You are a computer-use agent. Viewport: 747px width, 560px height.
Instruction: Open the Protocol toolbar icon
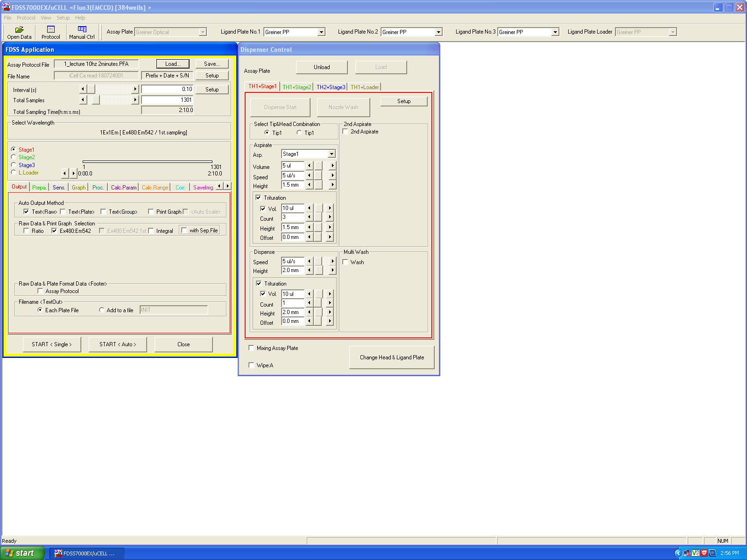point(50,32)
